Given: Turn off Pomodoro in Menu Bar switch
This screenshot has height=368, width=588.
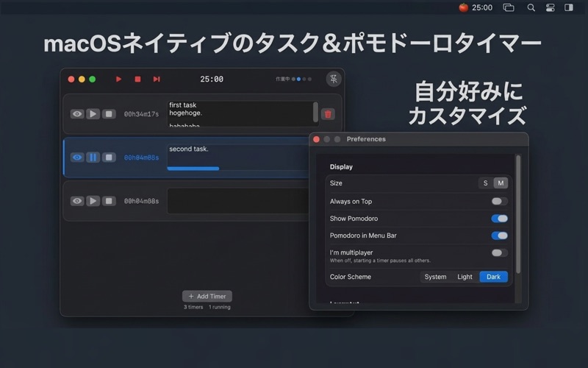Looking at the screenshot, I should click(500, 236).
